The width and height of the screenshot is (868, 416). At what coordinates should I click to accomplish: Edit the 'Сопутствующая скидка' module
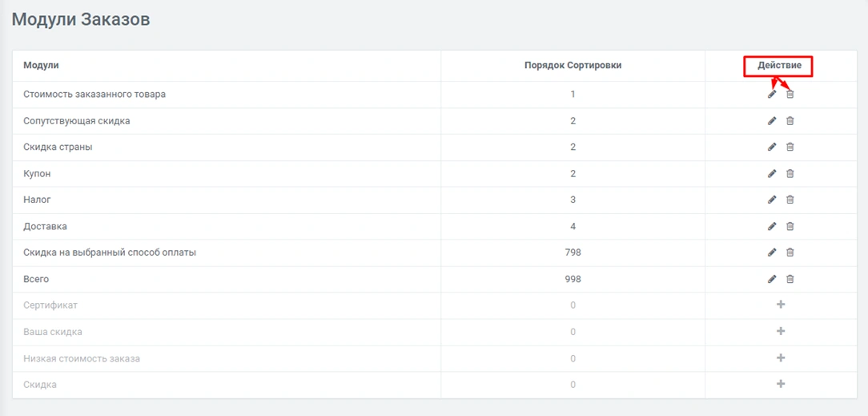(772, 121)
